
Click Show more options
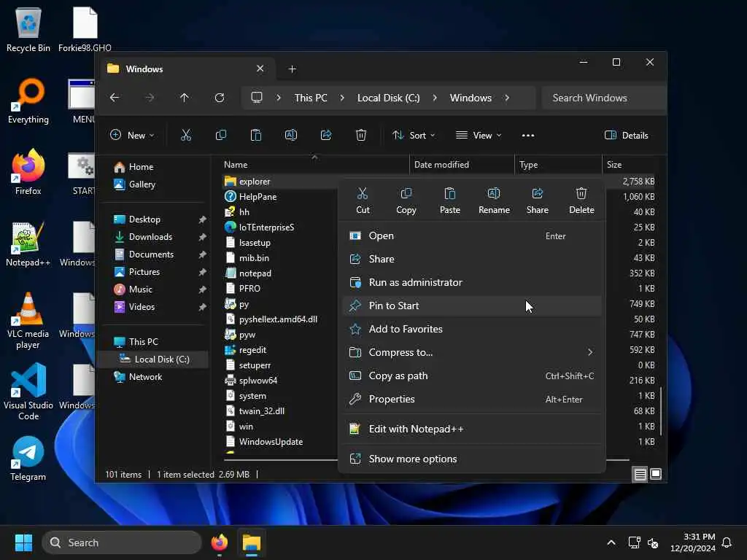click(472, 459)
